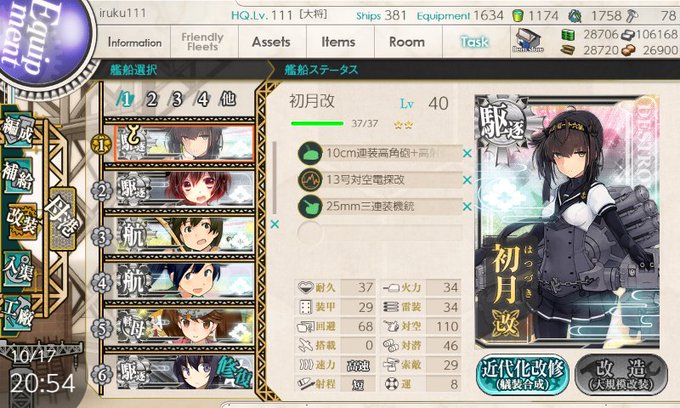Image resolution: width=680 pixels, height=408 pixels.
Task: Remove the 10cm twin high-angle gun
Action: click(467, 153)
